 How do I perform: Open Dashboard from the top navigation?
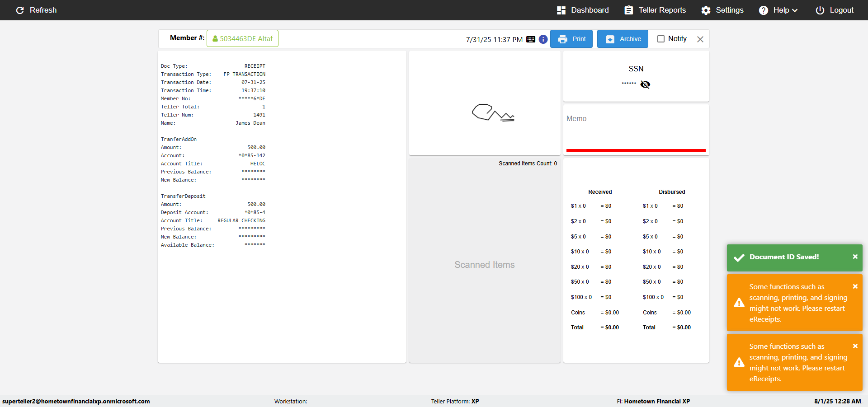pos(583,10)
